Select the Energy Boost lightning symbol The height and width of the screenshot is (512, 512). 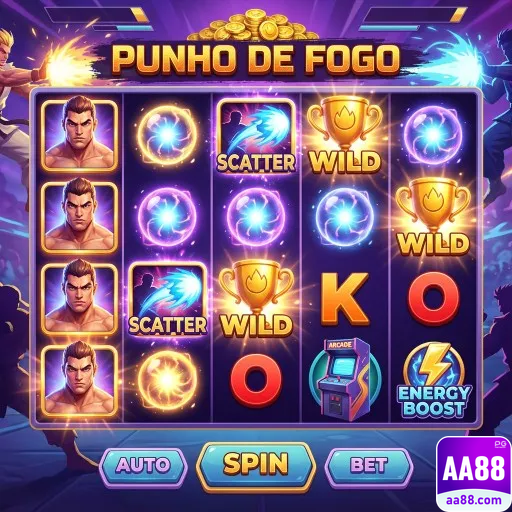[x=434, y=380]
